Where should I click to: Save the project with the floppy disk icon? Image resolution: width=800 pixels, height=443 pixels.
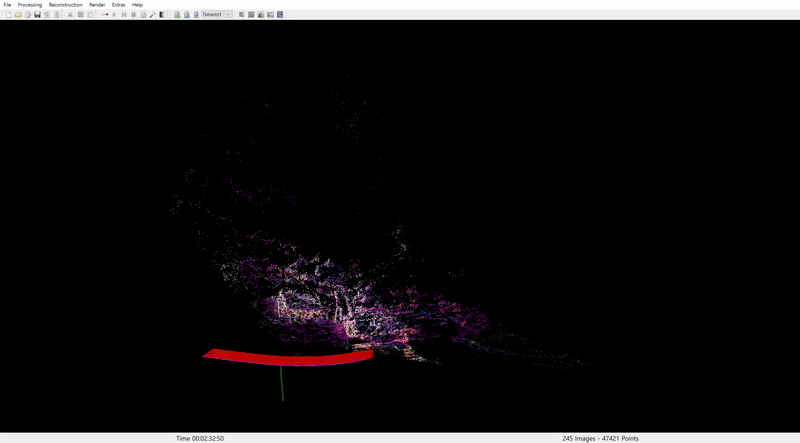(37, 14)
